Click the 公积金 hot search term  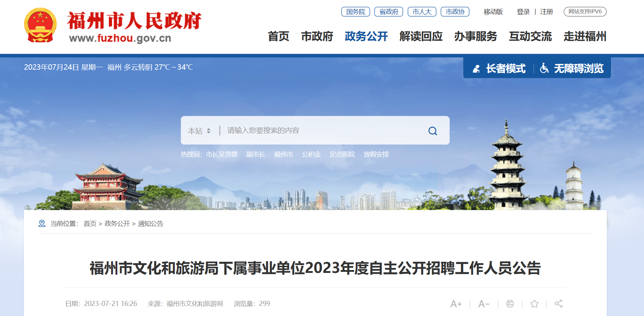point(311,154)
